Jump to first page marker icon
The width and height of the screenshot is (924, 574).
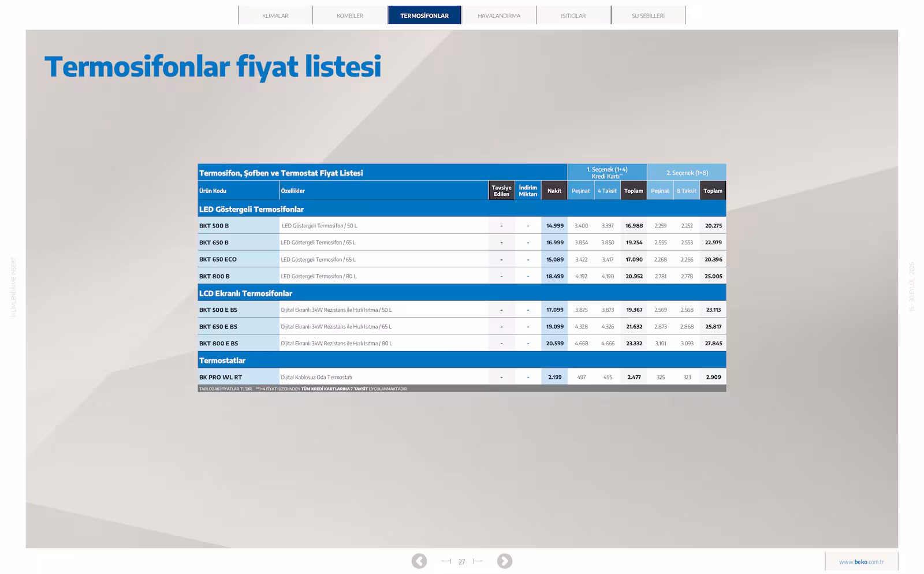[446, 561]
